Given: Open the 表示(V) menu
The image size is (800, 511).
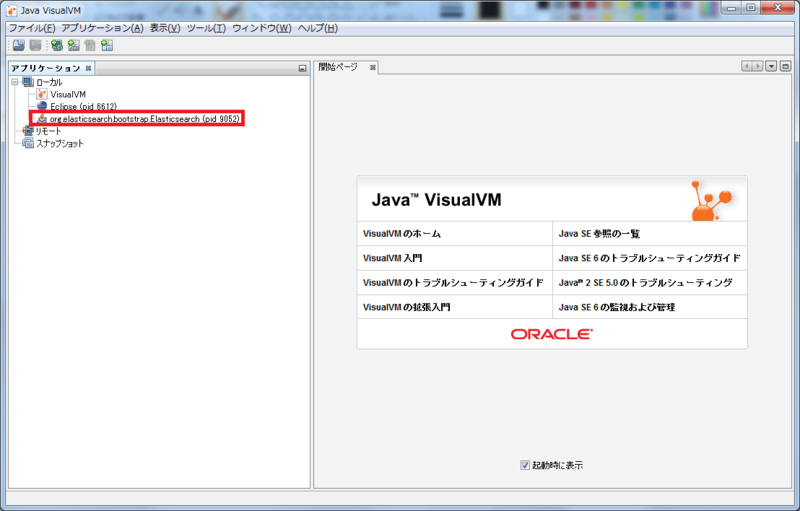Looking at the screenshot, I should (165, 28).
